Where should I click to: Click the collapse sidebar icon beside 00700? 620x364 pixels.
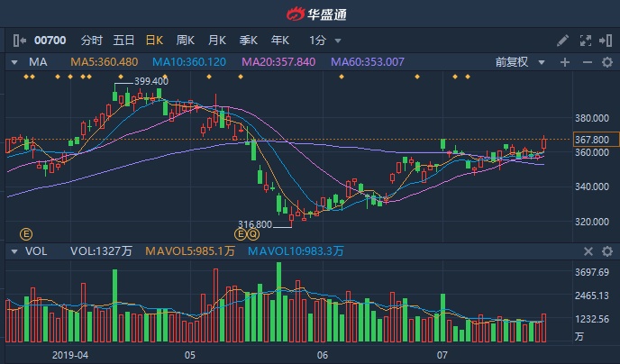[x=20, y=41]
